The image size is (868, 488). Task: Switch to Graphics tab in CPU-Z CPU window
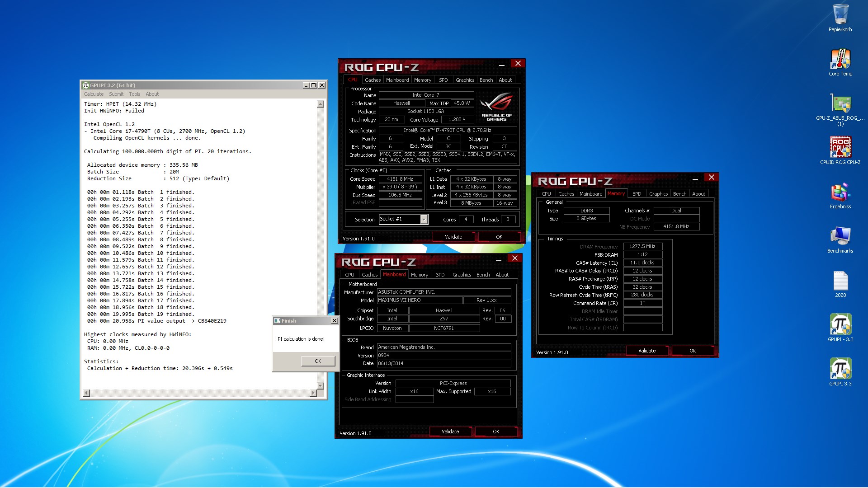465,80
